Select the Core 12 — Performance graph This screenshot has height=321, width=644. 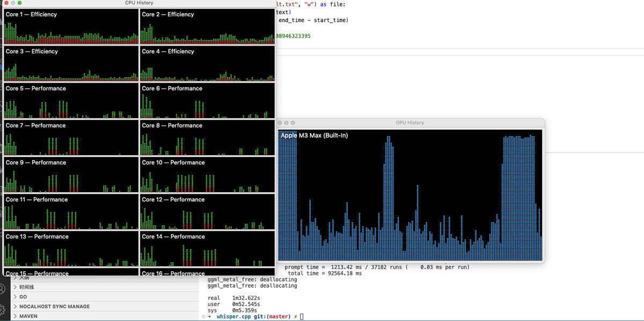click(x=207, y=211)
